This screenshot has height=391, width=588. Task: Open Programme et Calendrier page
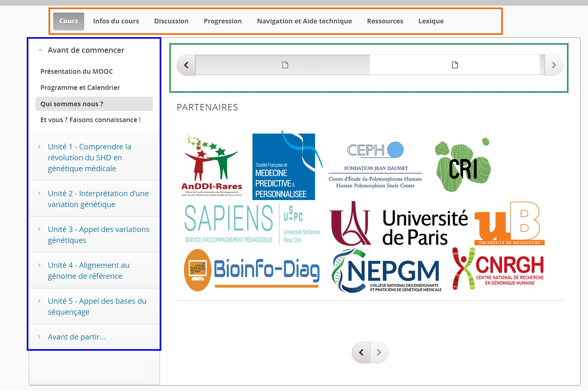coord(80,88)
